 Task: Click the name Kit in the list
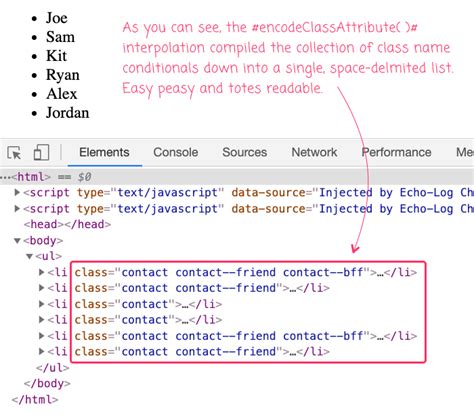coord(56,56)
